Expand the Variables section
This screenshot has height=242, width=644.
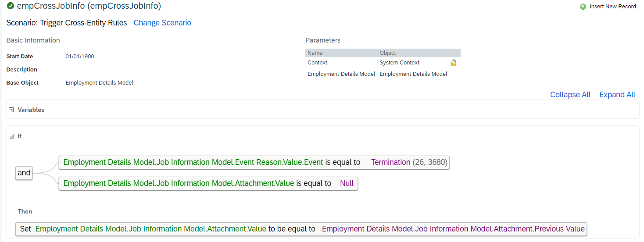pyautogui.click(x=11, y=110)
